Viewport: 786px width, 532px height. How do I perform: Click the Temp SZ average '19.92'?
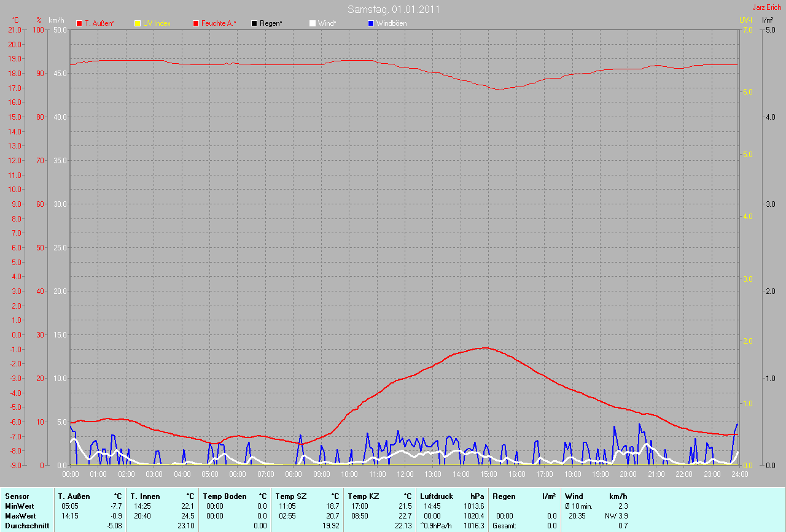tap(332, 526)
